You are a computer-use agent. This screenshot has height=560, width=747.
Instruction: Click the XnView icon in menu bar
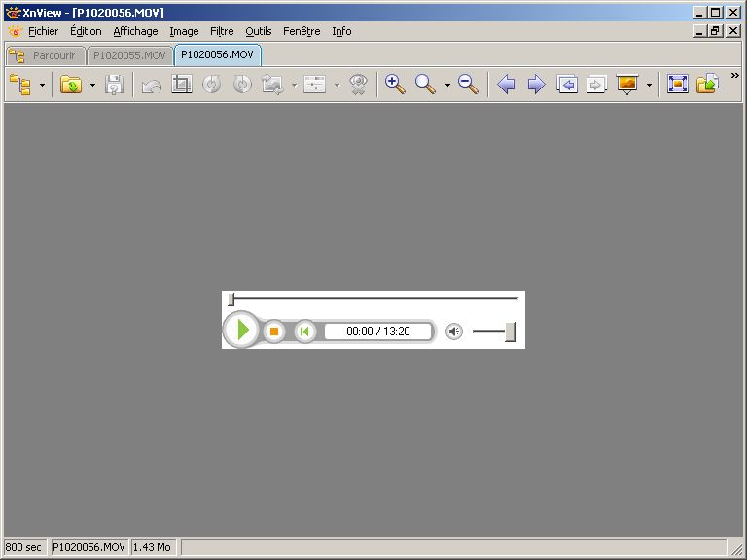[x=15, y=31]
